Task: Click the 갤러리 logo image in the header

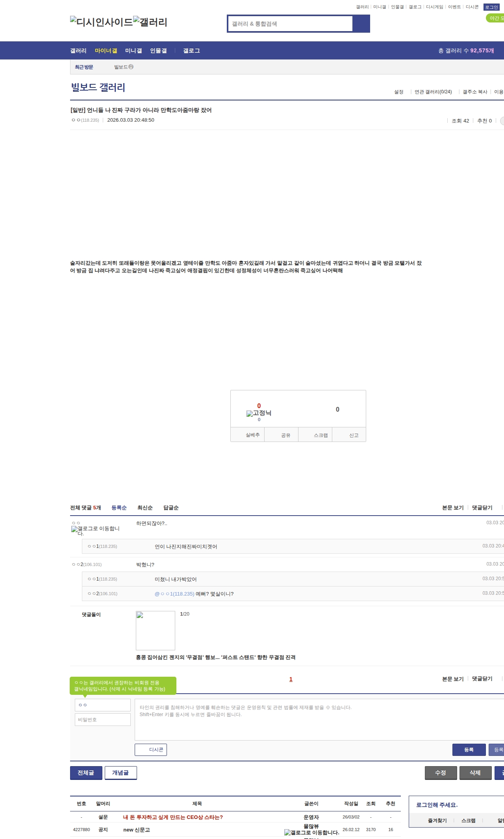Action: 150,22
